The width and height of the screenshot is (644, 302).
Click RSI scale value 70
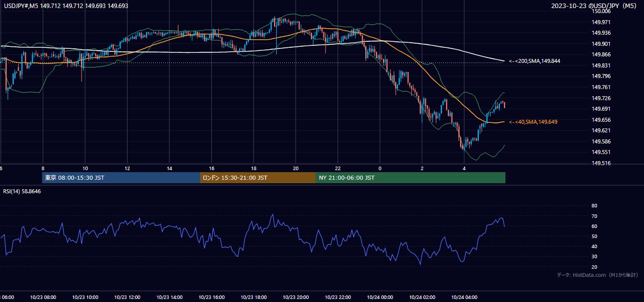(594, 216)
